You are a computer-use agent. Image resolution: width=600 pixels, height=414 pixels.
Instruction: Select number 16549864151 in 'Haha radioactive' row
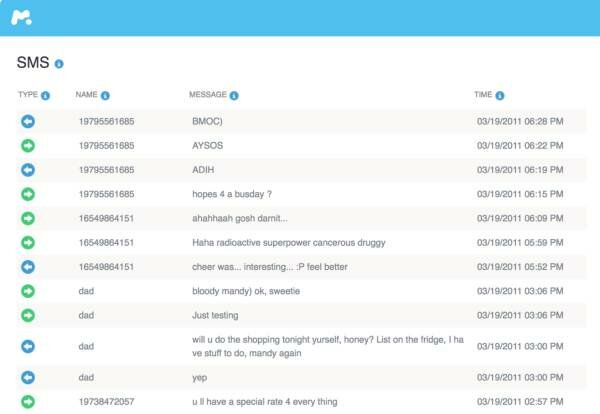[x=106, y=243]
